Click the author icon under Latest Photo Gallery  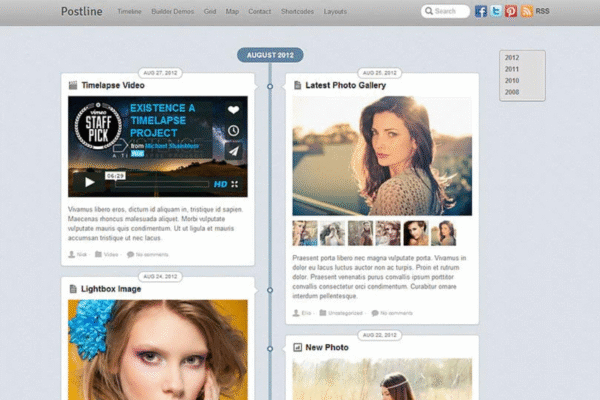pos(296,313)
